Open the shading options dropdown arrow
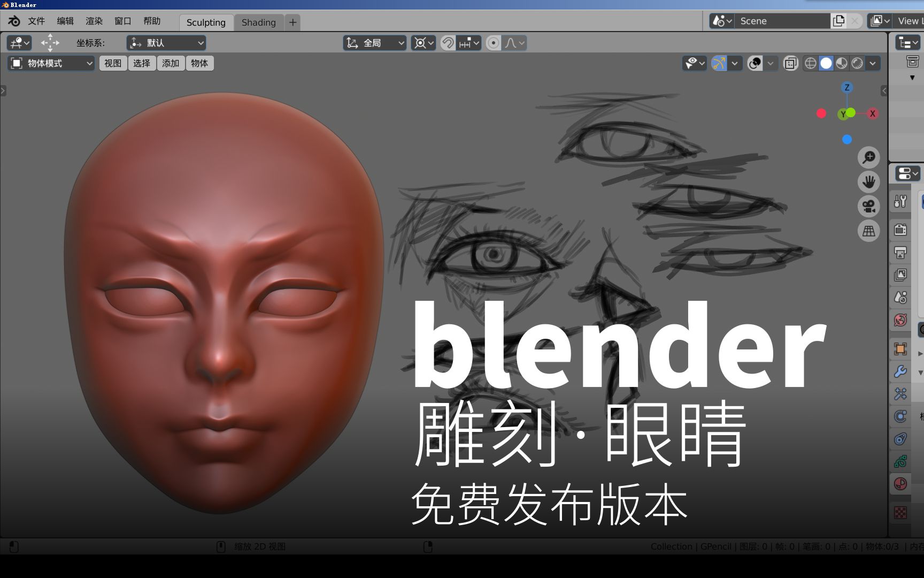Screen dimensions: 924x578 pos(873,63)
